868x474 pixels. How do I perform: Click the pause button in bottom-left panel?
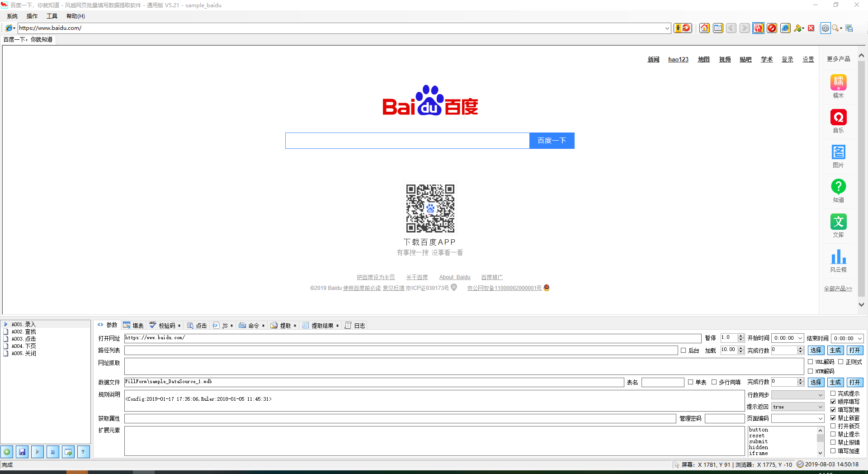point(53,452)
